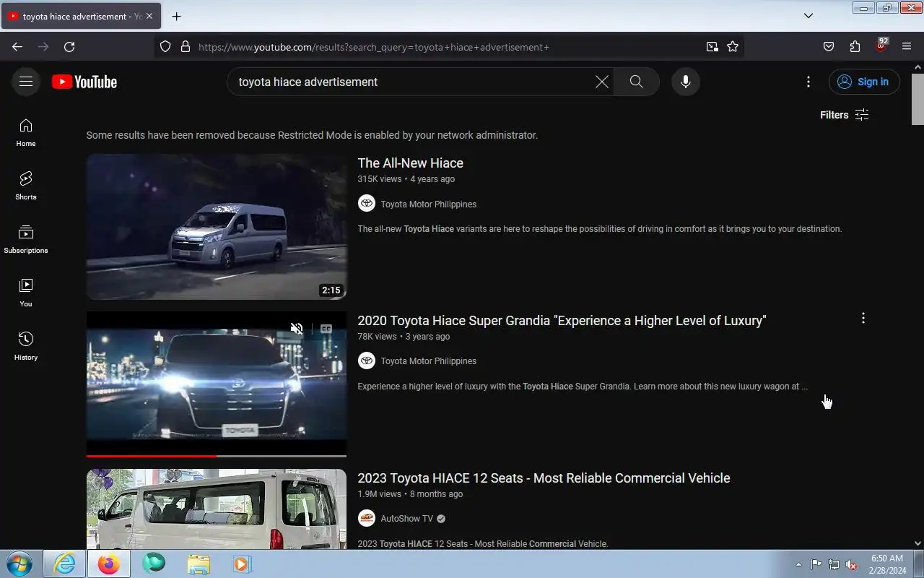Open Toyota Motor Philippines avatar under Super Grandia
This screenshot has height=578, width=924.
[367, 361]
